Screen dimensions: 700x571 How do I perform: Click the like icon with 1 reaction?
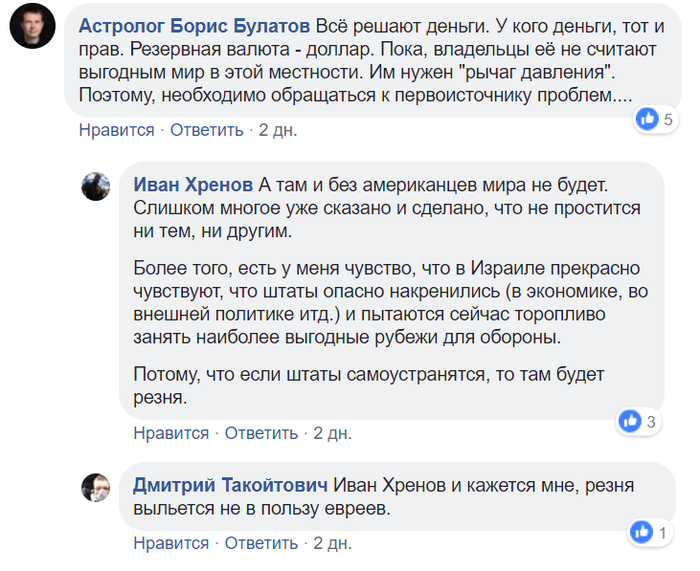[x=640, y=533]
